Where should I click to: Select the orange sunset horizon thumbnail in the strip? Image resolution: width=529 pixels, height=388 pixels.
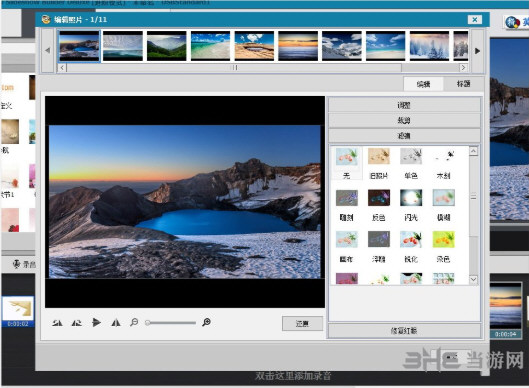[298, 46]
